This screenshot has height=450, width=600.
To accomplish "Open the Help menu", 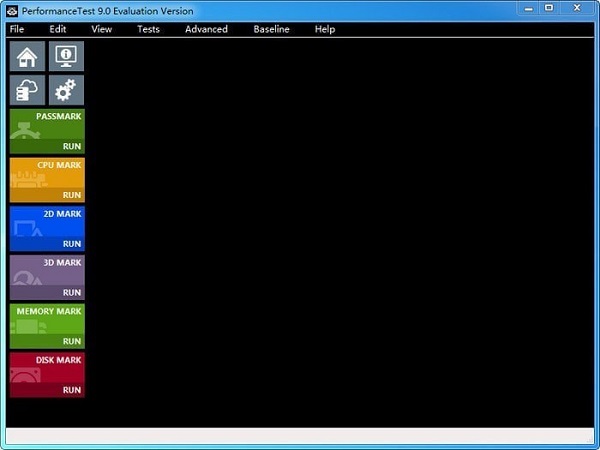I will [325, 29].
